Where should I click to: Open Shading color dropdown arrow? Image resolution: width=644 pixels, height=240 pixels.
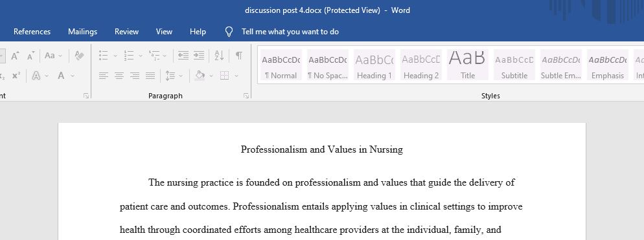(x=211, y=76)
